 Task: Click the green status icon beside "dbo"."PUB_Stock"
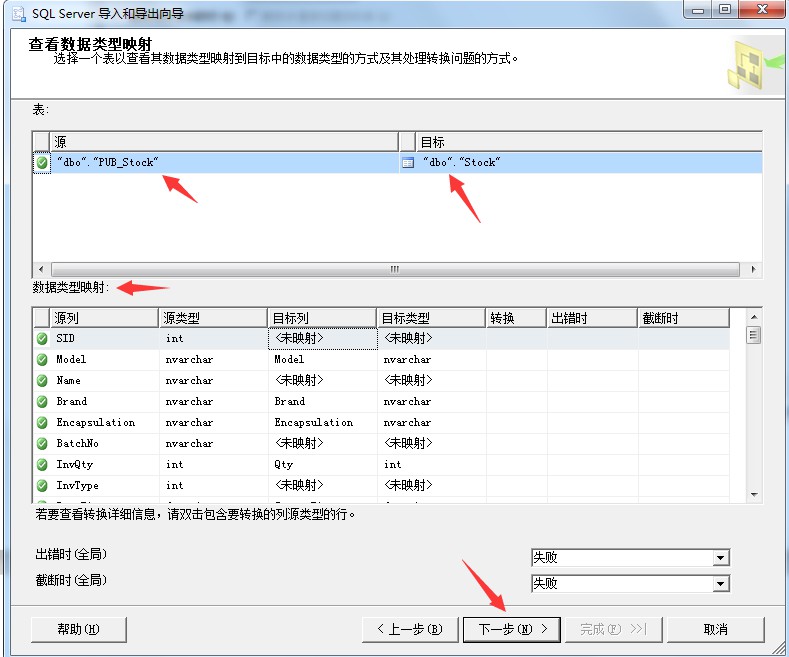(42, 162)
